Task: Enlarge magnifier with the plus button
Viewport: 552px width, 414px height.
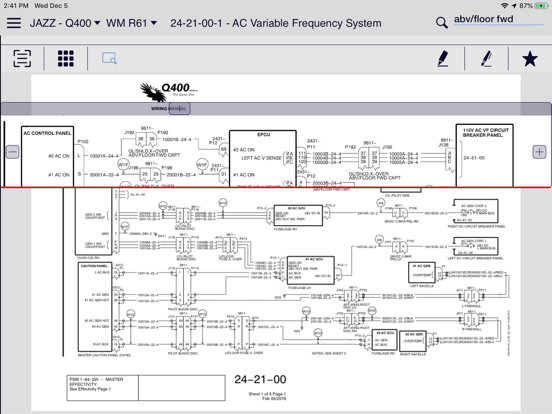Action: tap(539, 152)
